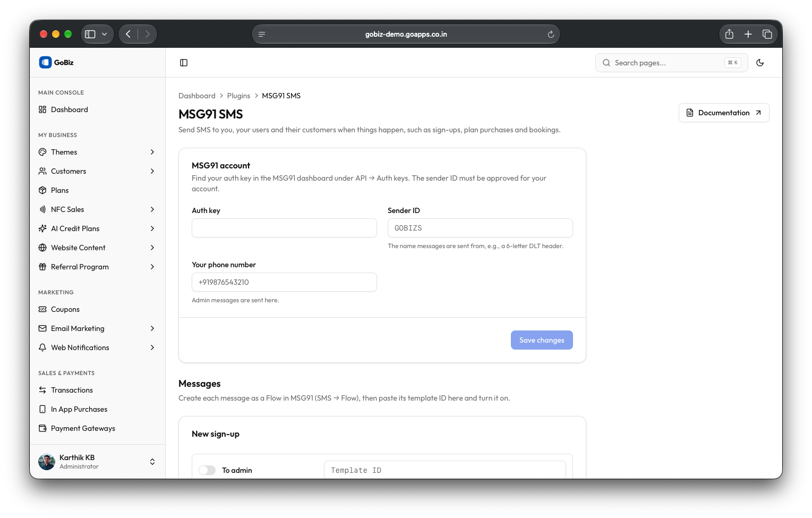Focus the Sender ID input field
The image size is (812, 518).
[480, 228]
